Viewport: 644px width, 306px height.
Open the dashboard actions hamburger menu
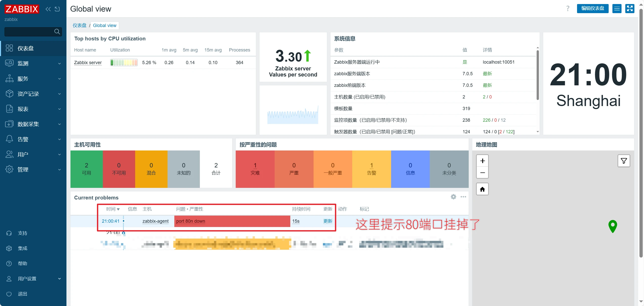point(617,9)
